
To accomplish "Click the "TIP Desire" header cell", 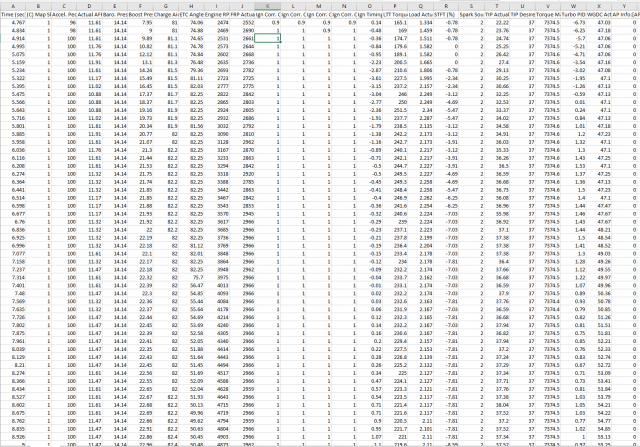I will tap(522, 14).
